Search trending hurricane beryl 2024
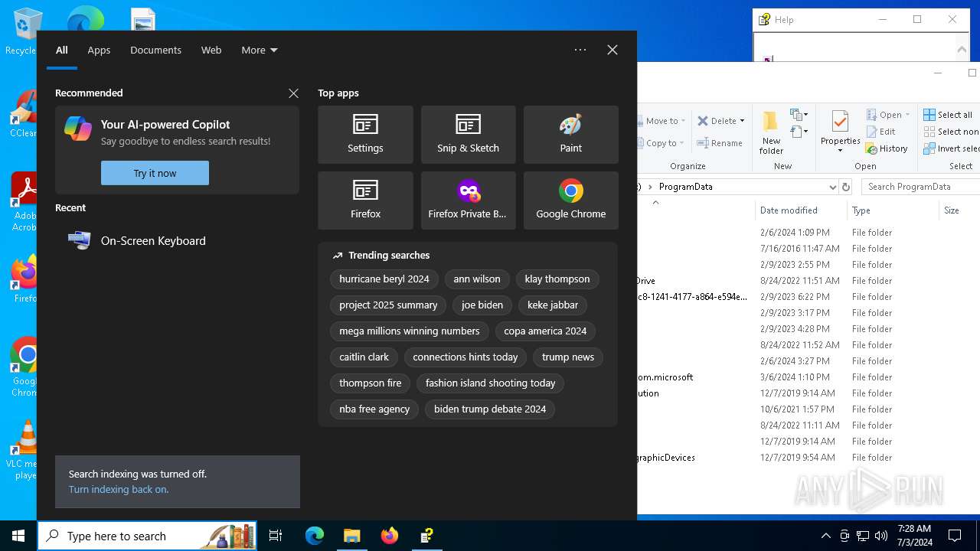Screen dimensions: 980x551 384,279
